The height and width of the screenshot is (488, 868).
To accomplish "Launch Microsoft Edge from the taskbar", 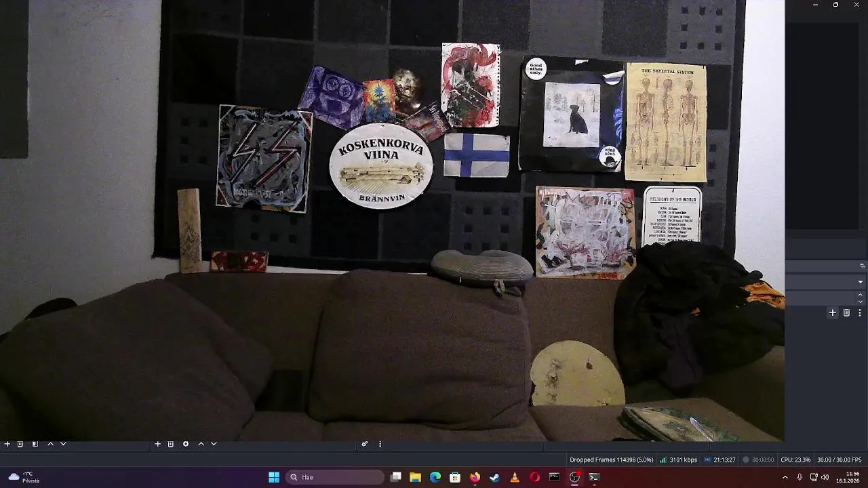I will point(435,477).
